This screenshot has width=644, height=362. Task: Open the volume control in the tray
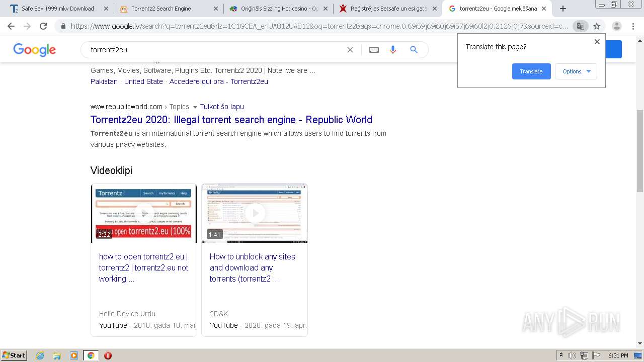pos(572,355)
